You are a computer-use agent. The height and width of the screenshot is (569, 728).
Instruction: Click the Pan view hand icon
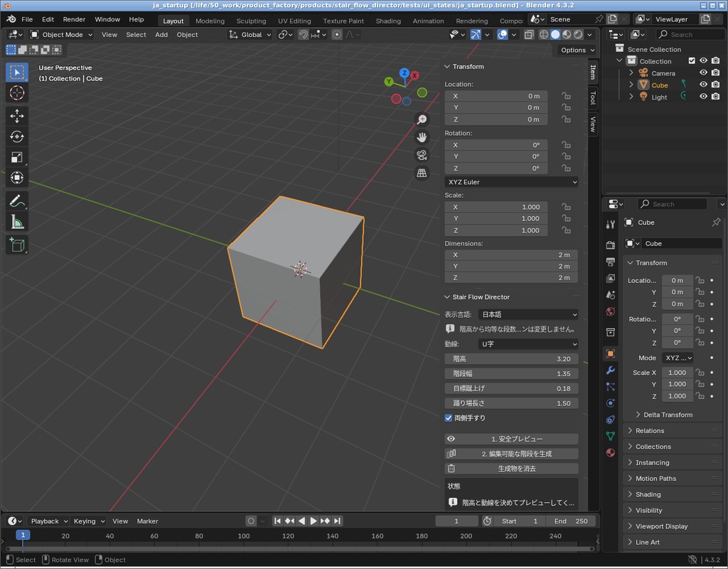422,137
